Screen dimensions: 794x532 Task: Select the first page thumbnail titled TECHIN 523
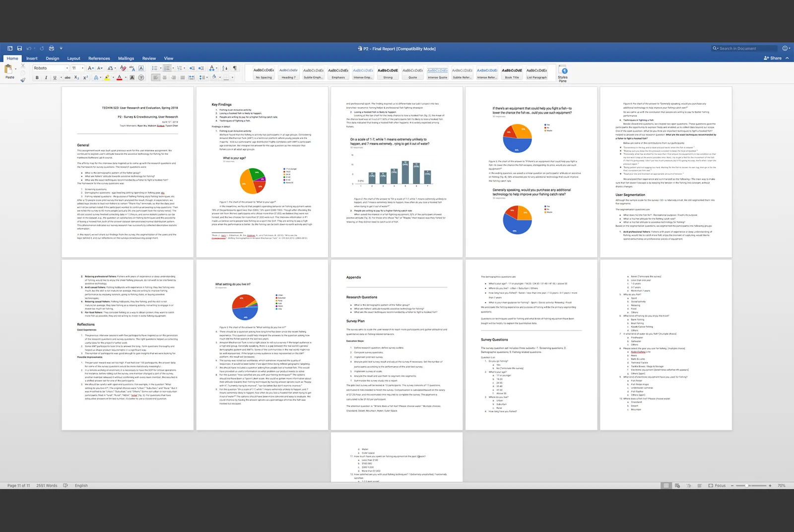point(128,172)
